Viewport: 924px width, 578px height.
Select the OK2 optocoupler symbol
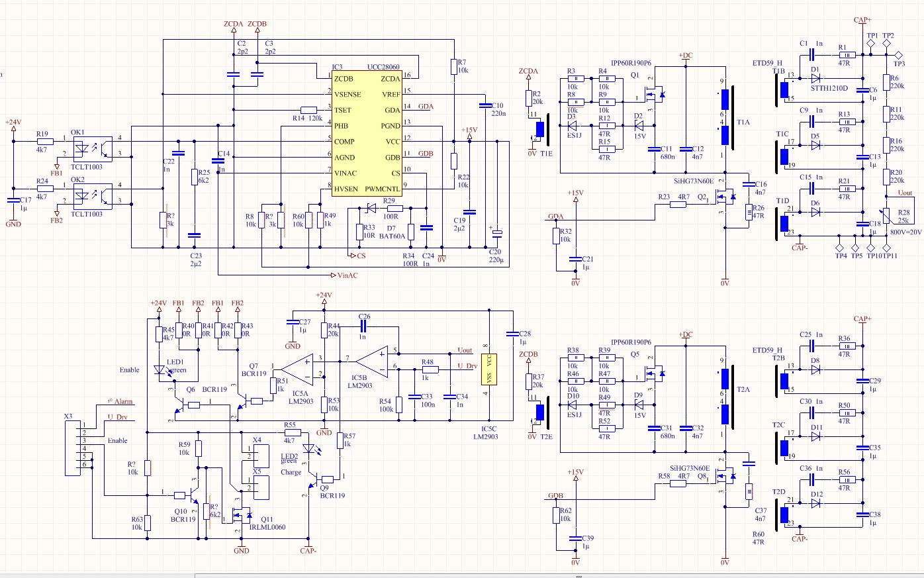tap(91, 196)
